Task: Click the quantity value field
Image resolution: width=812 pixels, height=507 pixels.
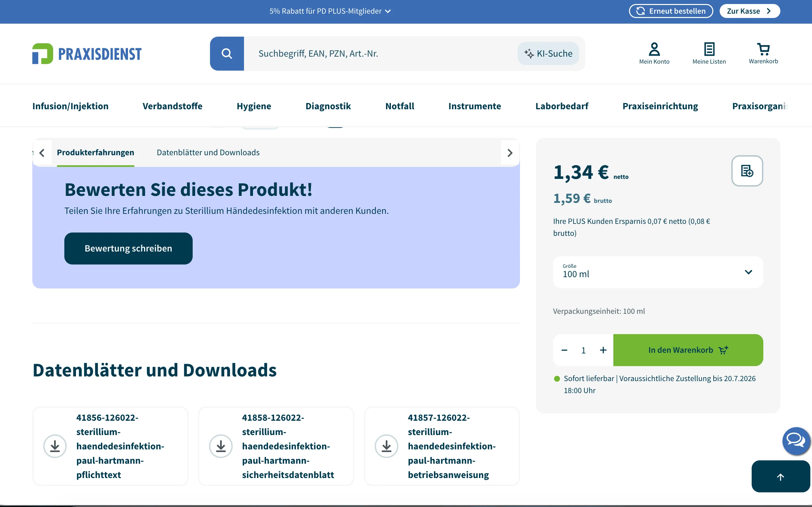Action: pos(583,350)
